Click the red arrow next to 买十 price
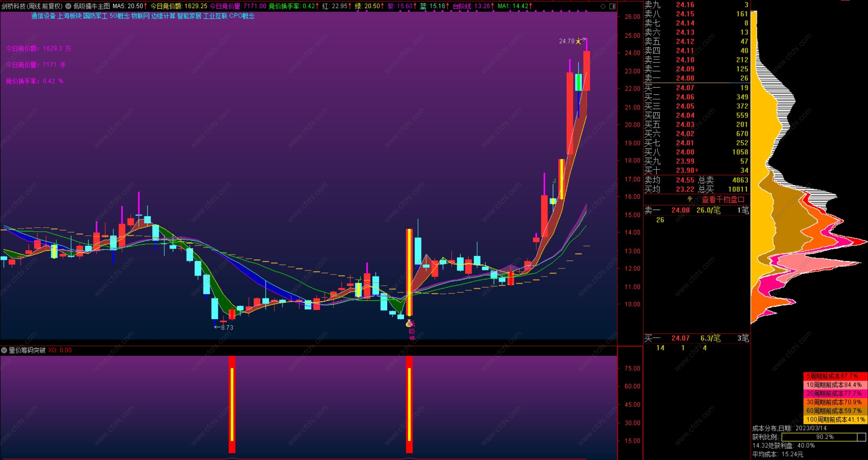The width and height of the screenshot is (868, 460). coord(697,171)
